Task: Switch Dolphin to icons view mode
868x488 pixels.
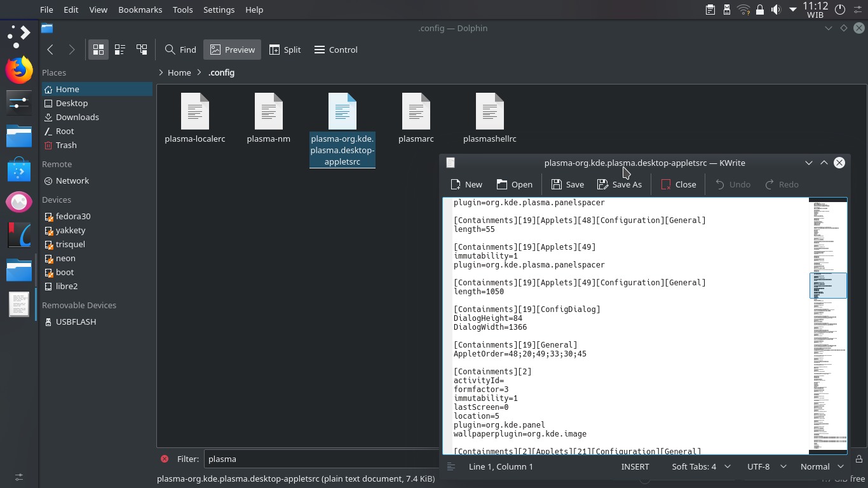Action: (x=98, y=50)
